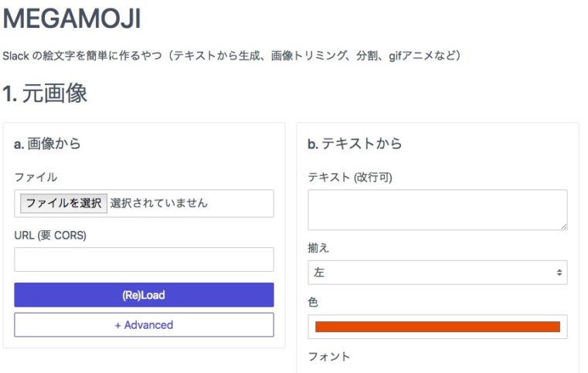
Task: Click the 揃え label
Action: tap(318, 248)
